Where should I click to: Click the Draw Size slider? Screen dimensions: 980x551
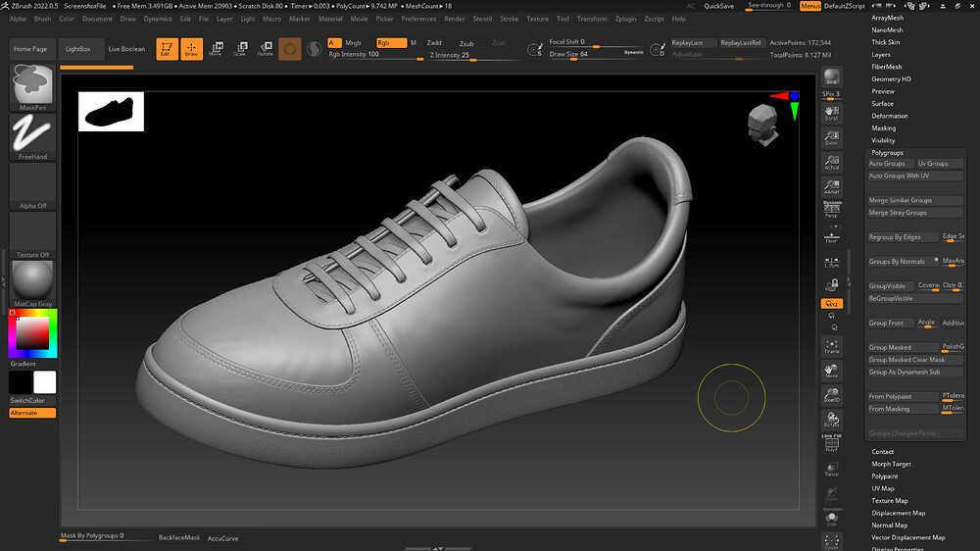tap(596, 54)
